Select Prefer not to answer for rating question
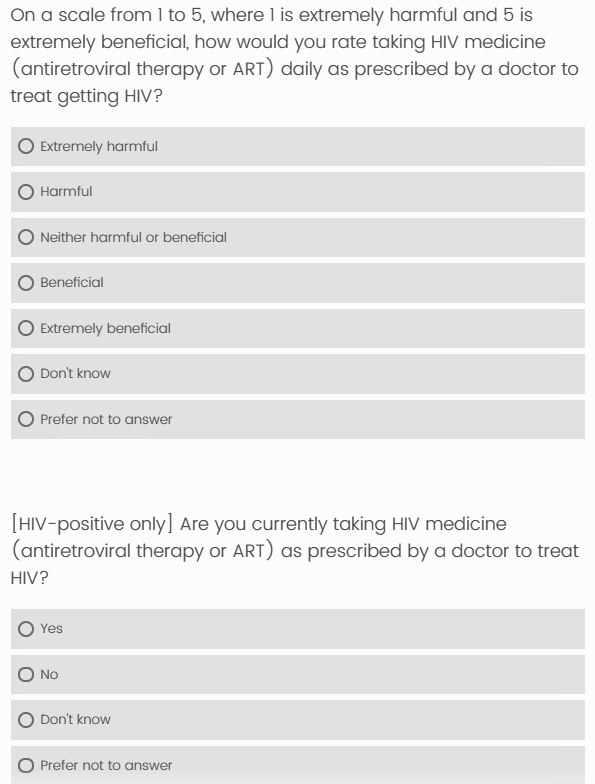This screenshot has width=595, height=784. 26,420
